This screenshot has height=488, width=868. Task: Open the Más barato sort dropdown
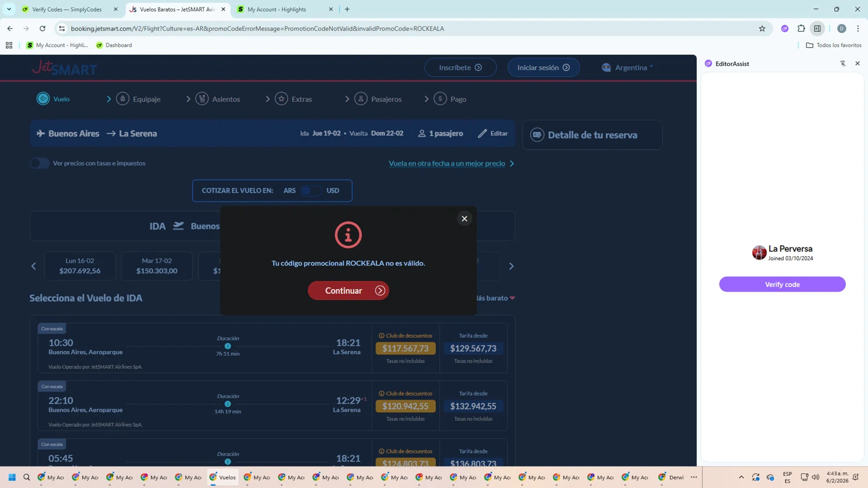pos(496,298)
